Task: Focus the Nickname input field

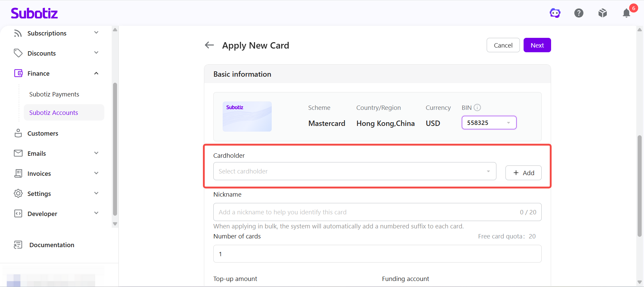Action: 377,212
